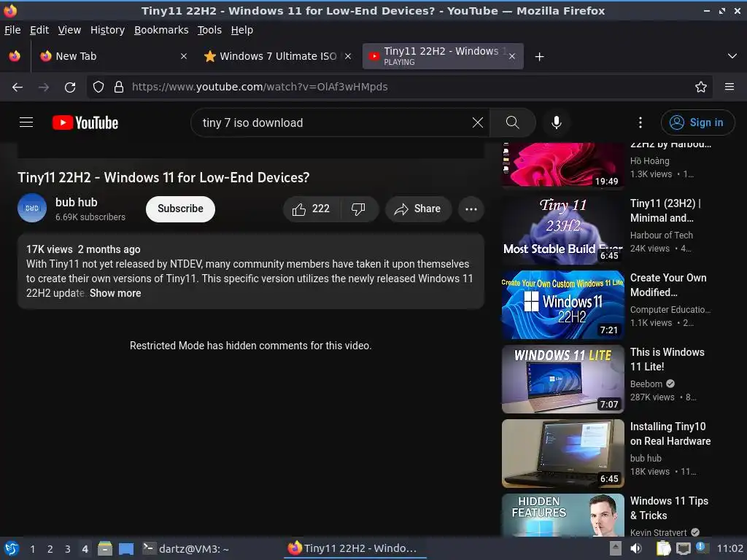Open the removable media eject tray icon
The width and height of the screenshot is (747, 560).
pos(616,548)
